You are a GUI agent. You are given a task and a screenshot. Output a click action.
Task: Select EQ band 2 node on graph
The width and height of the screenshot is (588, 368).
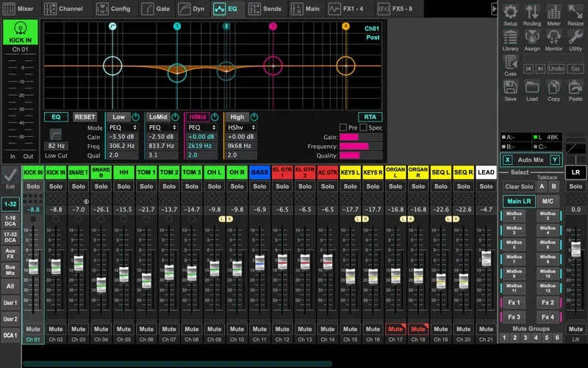(x=226, y=71)
